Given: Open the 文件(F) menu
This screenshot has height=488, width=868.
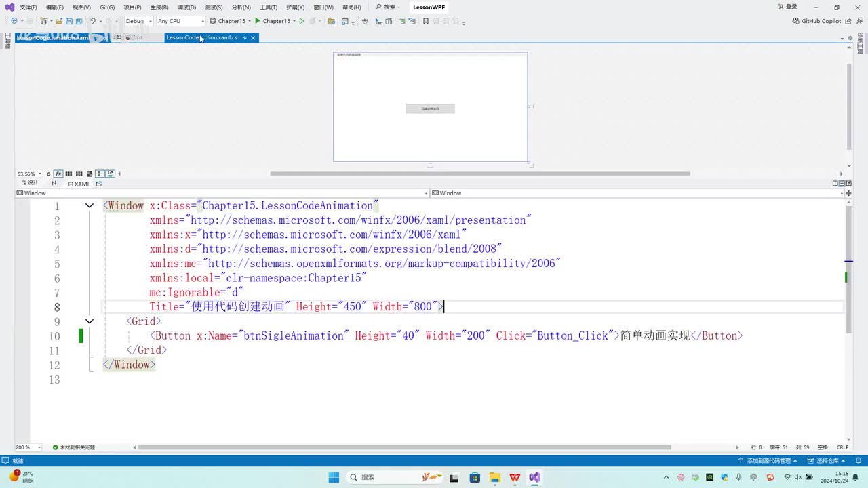Looking at the screenshot, I should pos(28,7).
